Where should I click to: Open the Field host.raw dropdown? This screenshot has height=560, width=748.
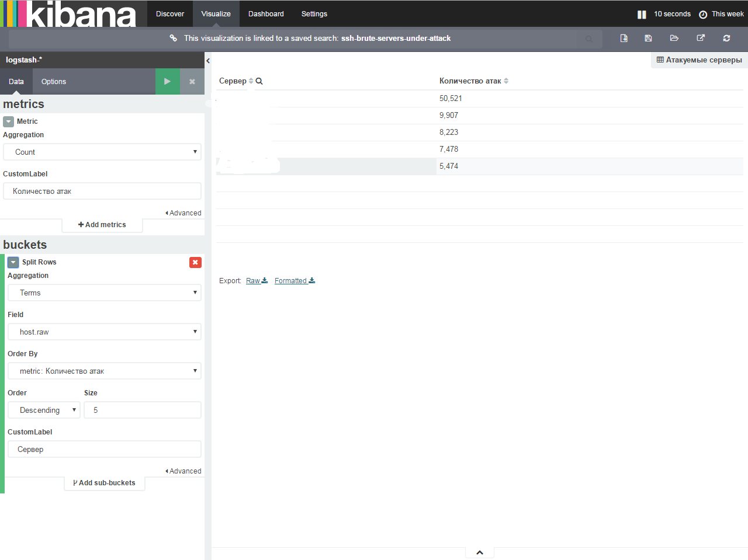click(105, 332)
